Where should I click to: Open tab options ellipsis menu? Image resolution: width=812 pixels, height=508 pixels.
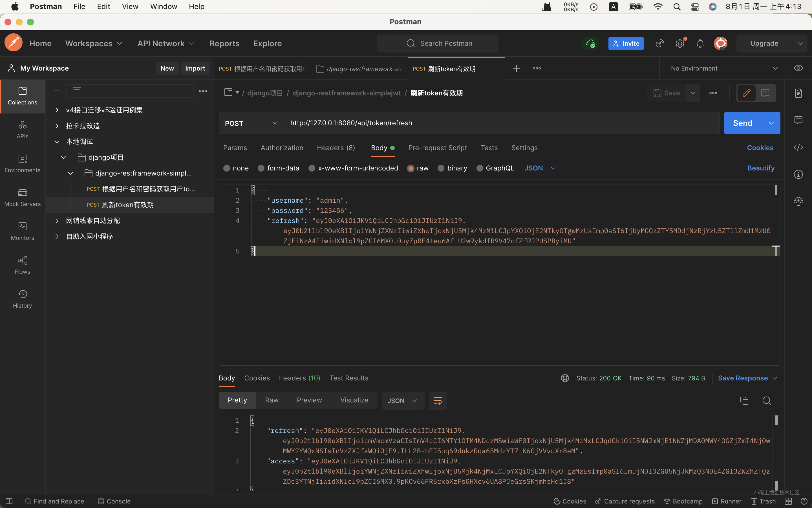(537, 68)
